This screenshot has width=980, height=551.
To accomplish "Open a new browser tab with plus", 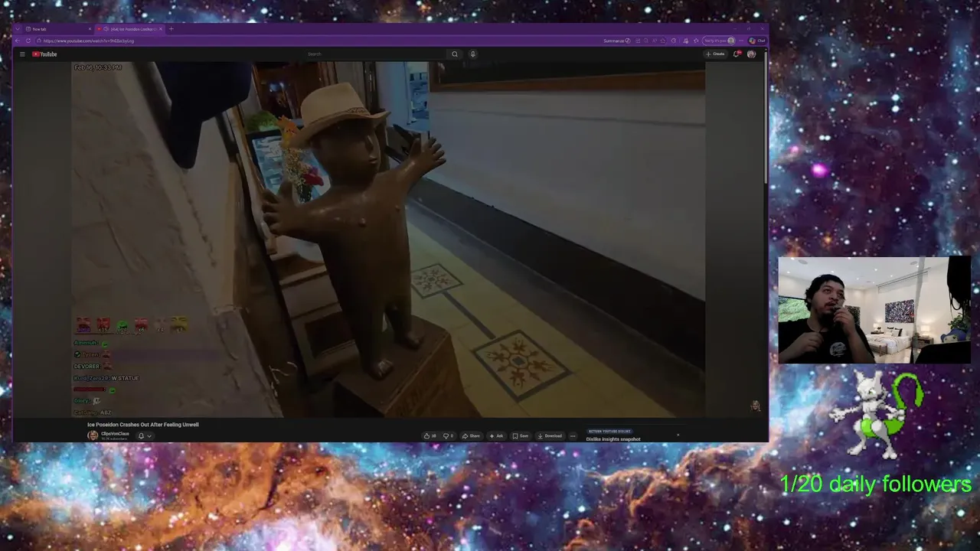I will tap(171, 29).
